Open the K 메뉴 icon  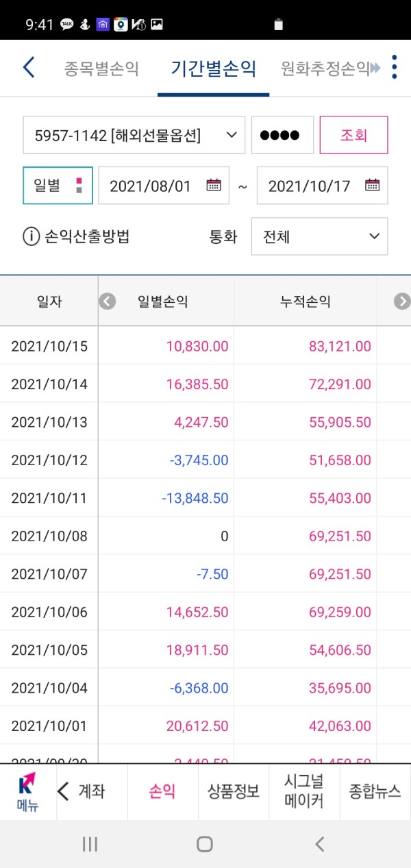point(28,793)
